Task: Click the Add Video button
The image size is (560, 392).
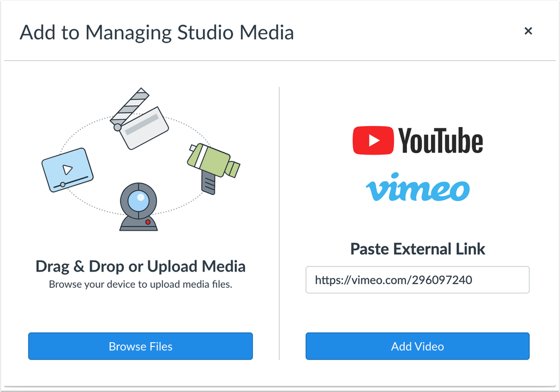Action: point(417,346)
